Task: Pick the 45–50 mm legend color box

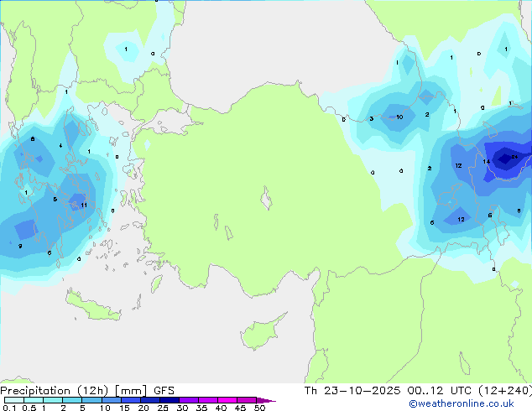Action: [x=247, y=400]
